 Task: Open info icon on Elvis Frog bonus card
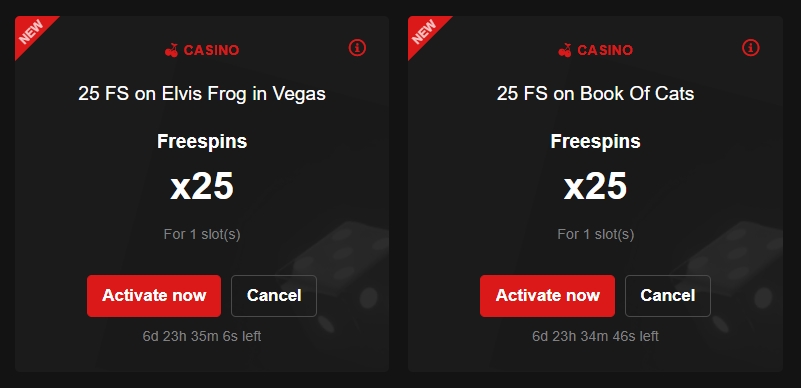(357, 48)
